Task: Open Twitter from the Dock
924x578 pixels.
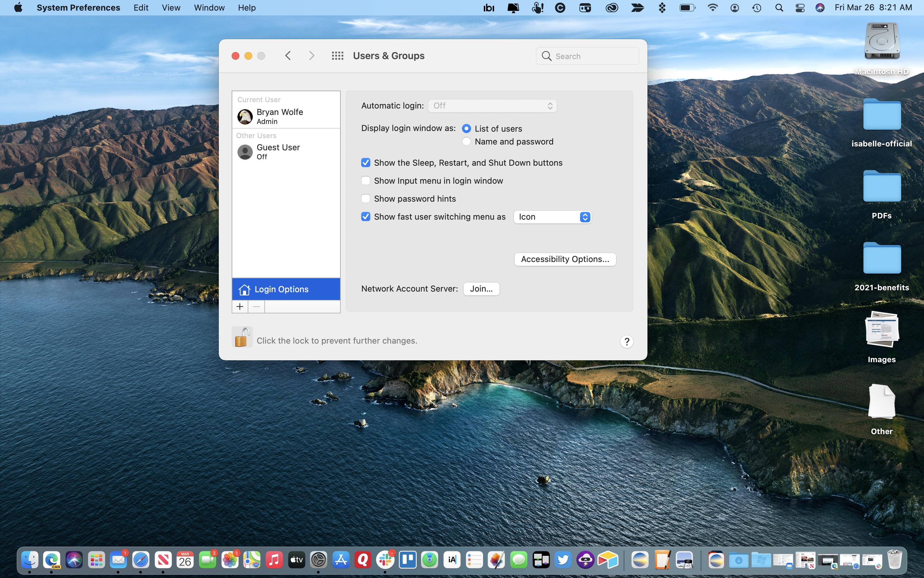Action: pyautogui.click(x=563, y=560)
